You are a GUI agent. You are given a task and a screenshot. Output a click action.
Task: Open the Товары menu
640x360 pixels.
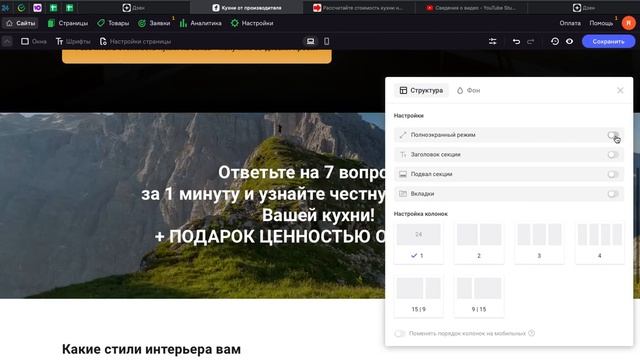click(113, 23)
